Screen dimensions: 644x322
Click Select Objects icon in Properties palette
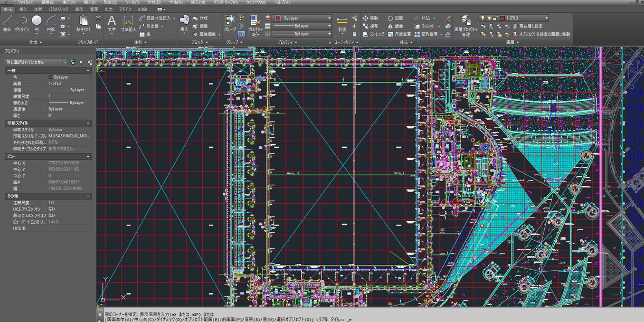pyautogui.click(x=81, y=62)
